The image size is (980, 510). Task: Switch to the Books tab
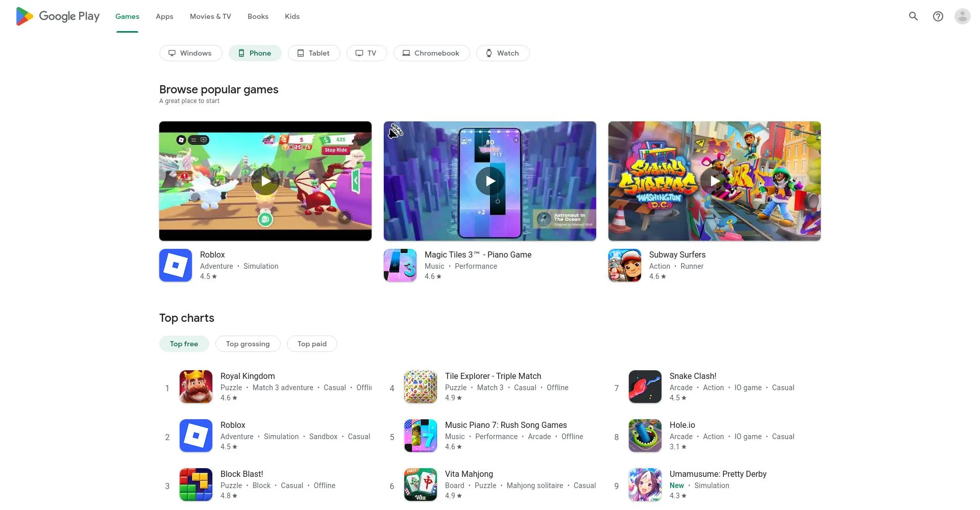click(258, 16)
